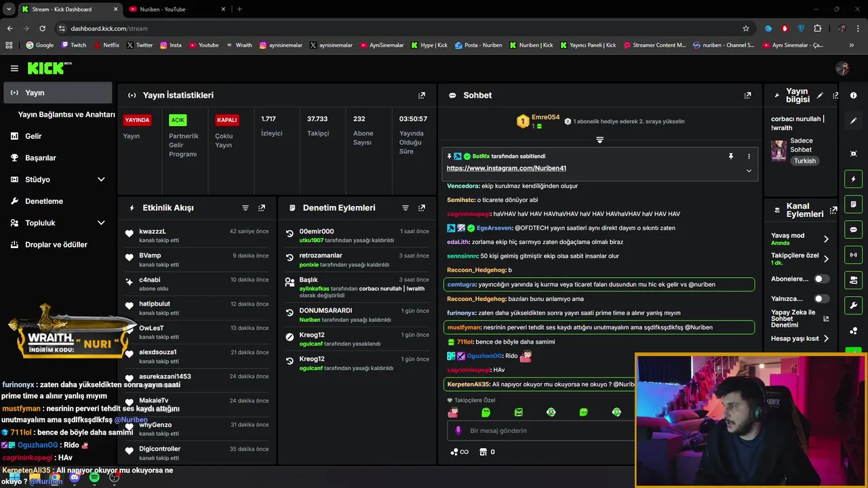Viewport: 868px width, 488px height.
Task: Pop out the Denetim Eylemleri panel
Action: pyautogui.click(x=422, y=208)
